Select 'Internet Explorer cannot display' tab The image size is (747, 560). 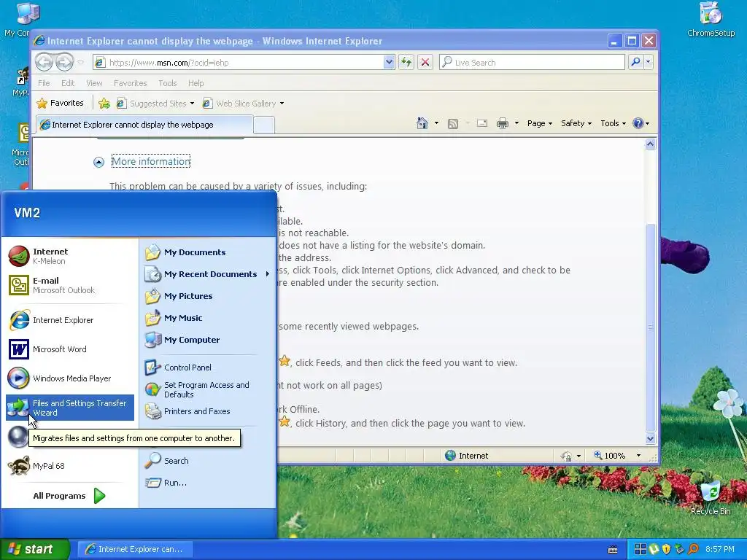click(144, 125)
